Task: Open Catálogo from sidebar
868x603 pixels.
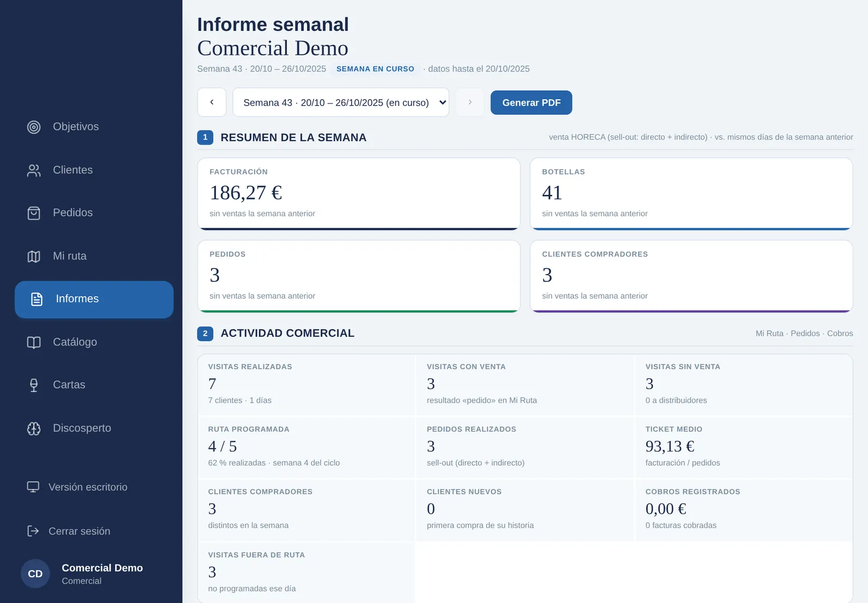Action: 94,342
